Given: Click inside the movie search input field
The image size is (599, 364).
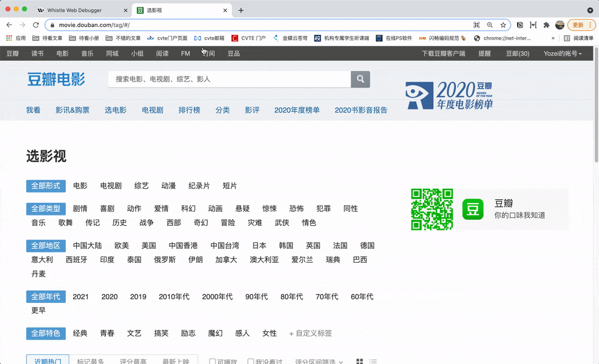Looking at the screenshot, I should pyautogui.click(x=228, y=79).
